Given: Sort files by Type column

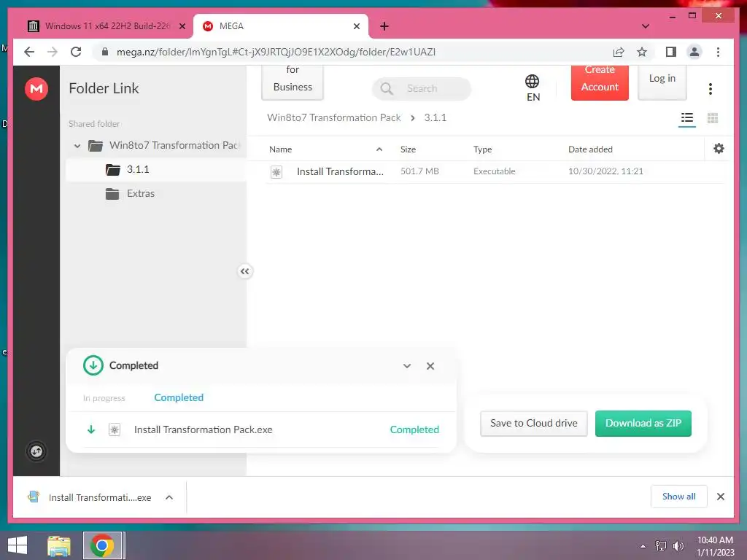Looking at the screenshot, I should pos(483,149).
